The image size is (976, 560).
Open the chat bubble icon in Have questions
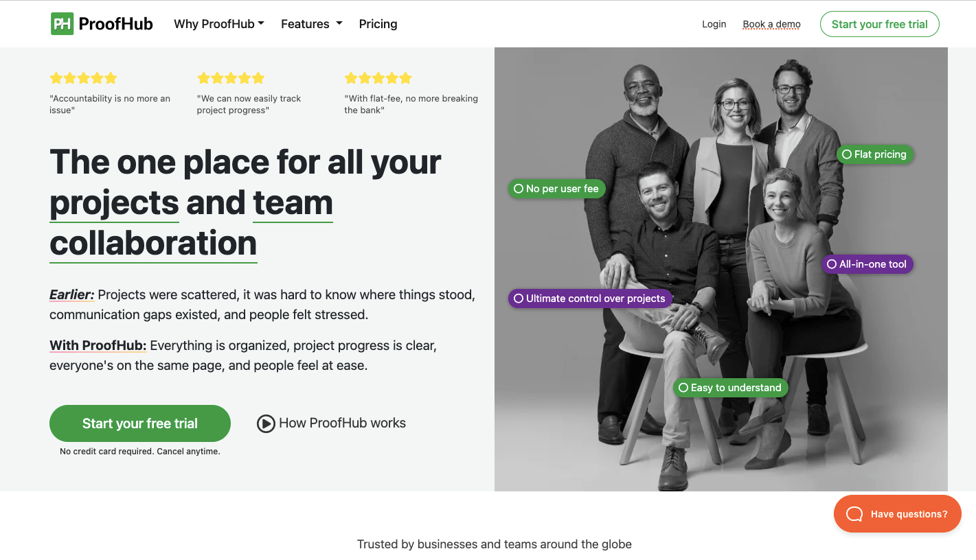pos(853,513)
